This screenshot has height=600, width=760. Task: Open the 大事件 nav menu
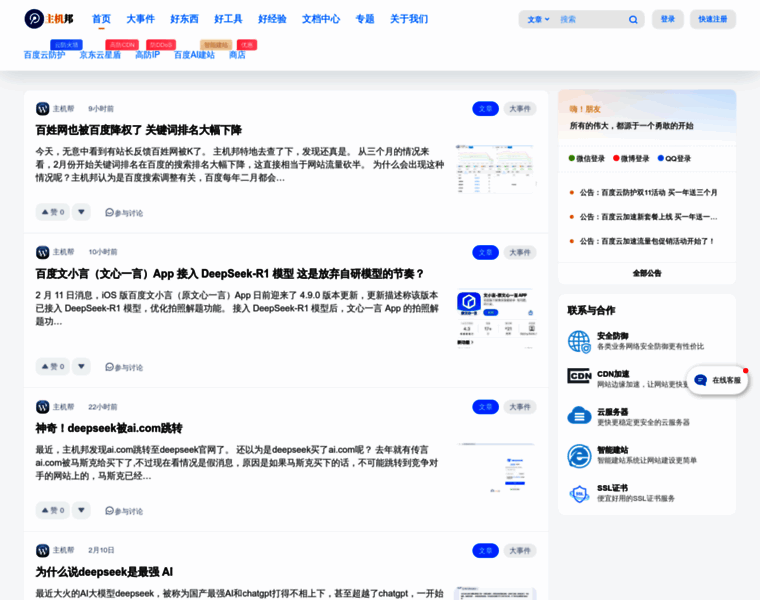[x=141, y=19]
